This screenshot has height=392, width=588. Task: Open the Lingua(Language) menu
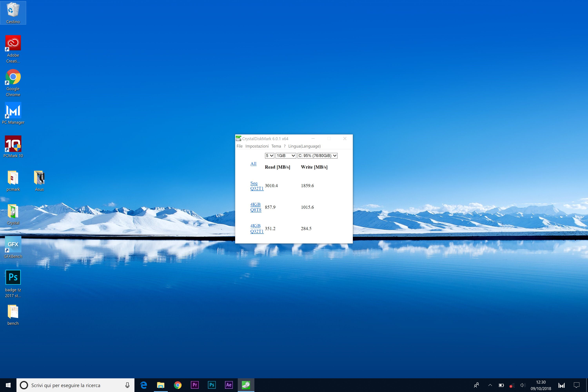(x=304, y=146)
